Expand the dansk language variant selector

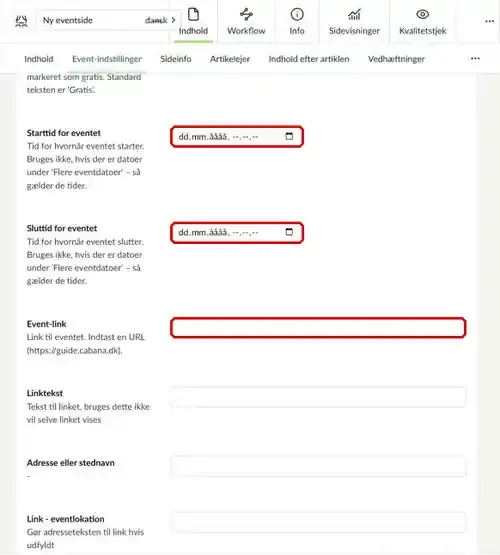click(160, 20)
